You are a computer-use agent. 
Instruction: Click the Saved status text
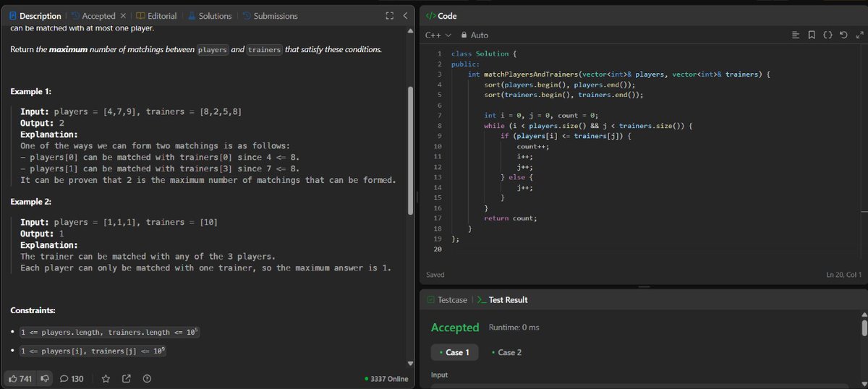click(x=435, y=275)
